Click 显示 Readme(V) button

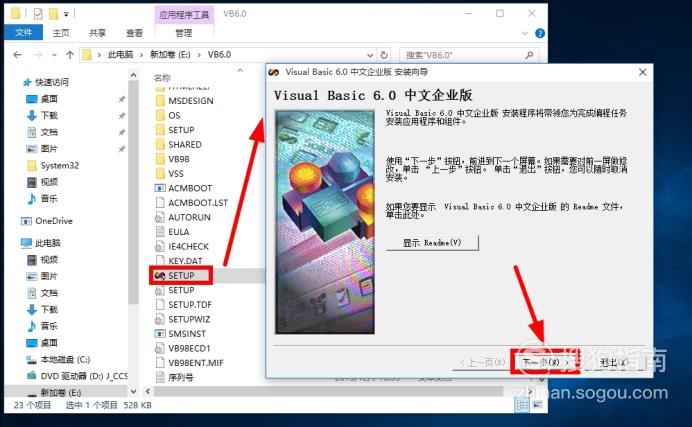432,243
